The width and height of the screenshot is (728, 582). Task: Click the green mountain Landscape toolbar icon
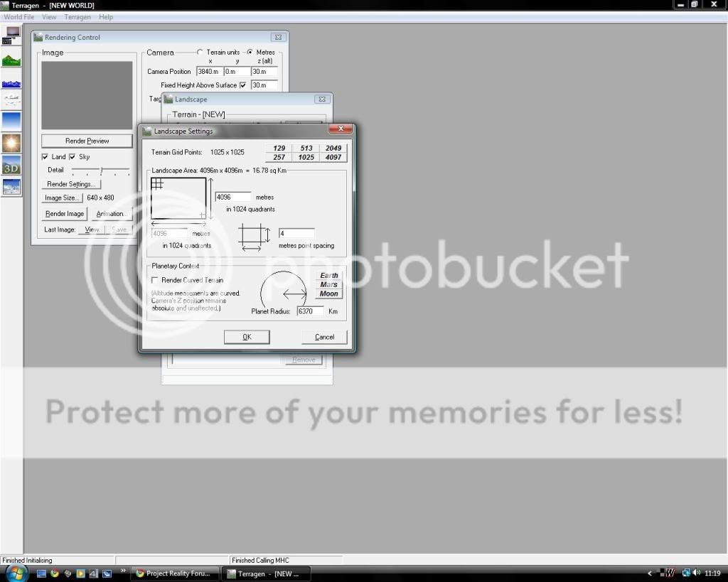click(x=11, y=60)
